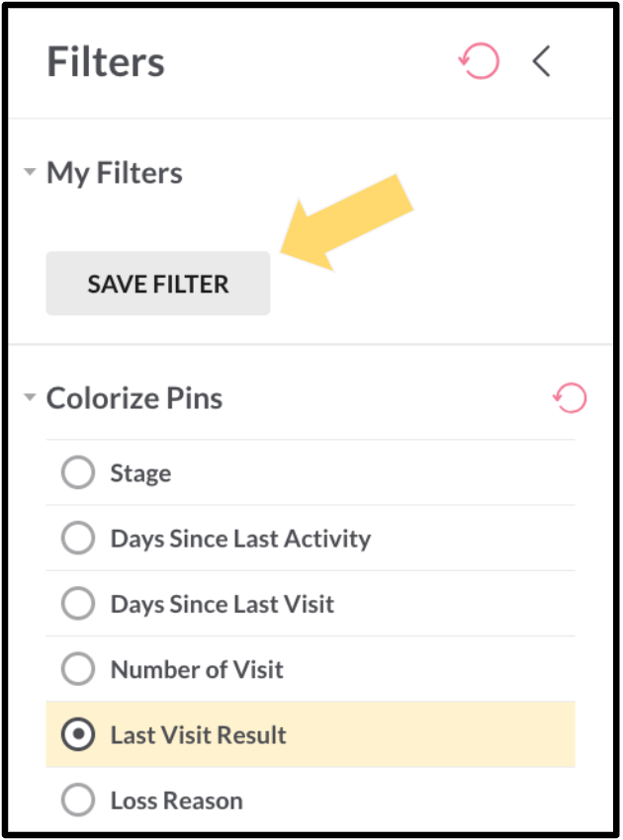Click the Days Since Last Activity label
This screenshot has height=840, width=623.
240,539
